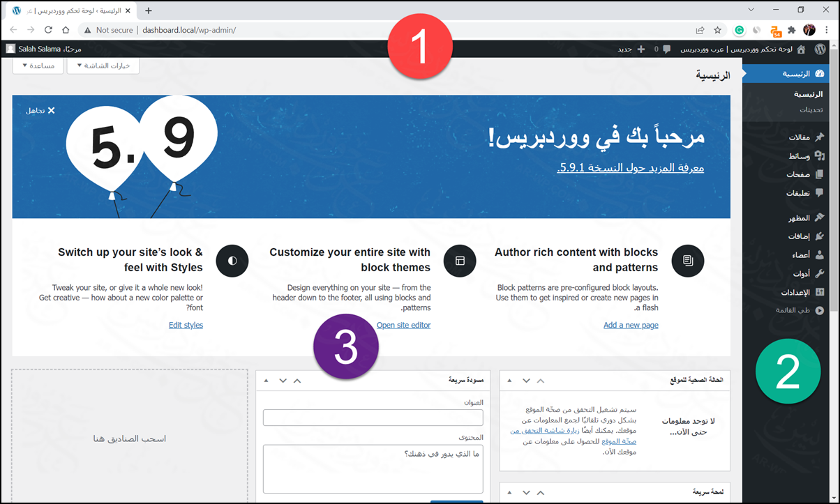Screen dimensions: 840x504
Task: Select the highlighted الرئيسية dashboard menu header
Action: tap(784, 73)
